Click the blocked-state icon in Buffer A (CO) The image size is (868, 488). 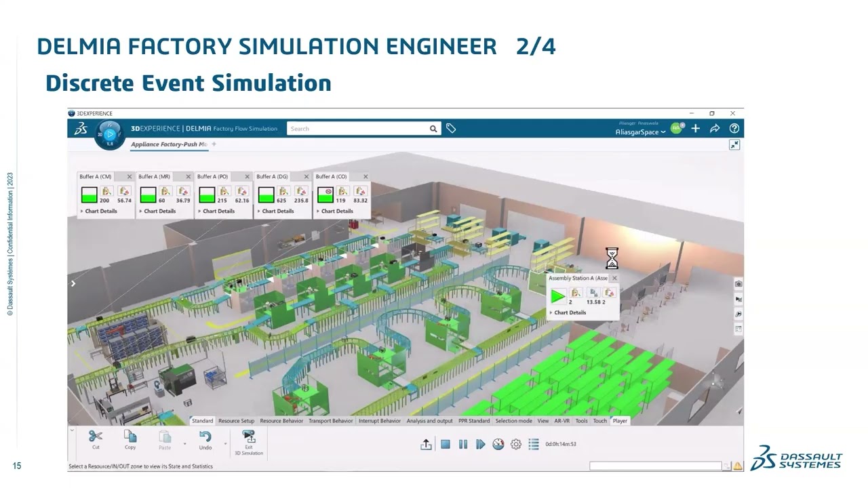325,195
